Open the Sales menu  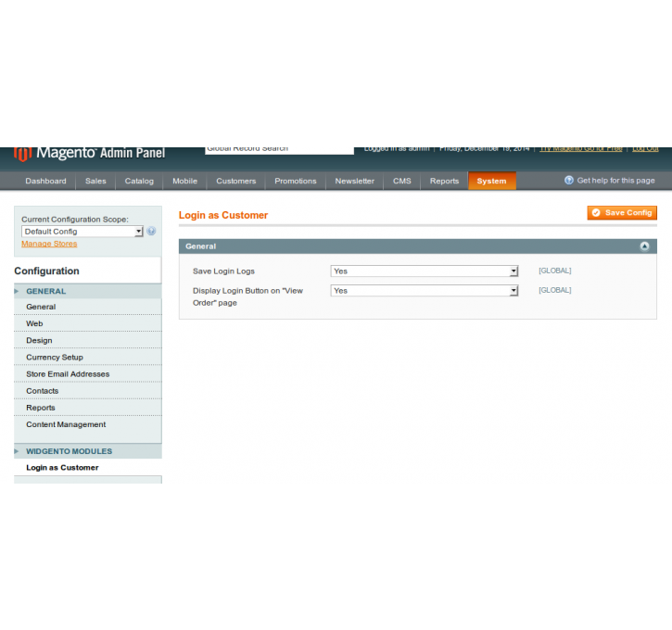[95, 181]
